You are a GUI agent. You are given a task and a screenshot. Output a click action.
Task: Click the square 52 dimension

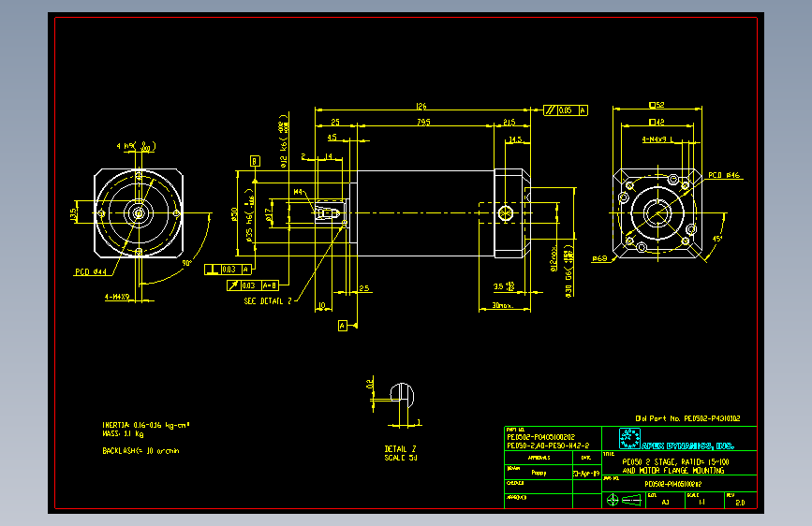[657, 105]
